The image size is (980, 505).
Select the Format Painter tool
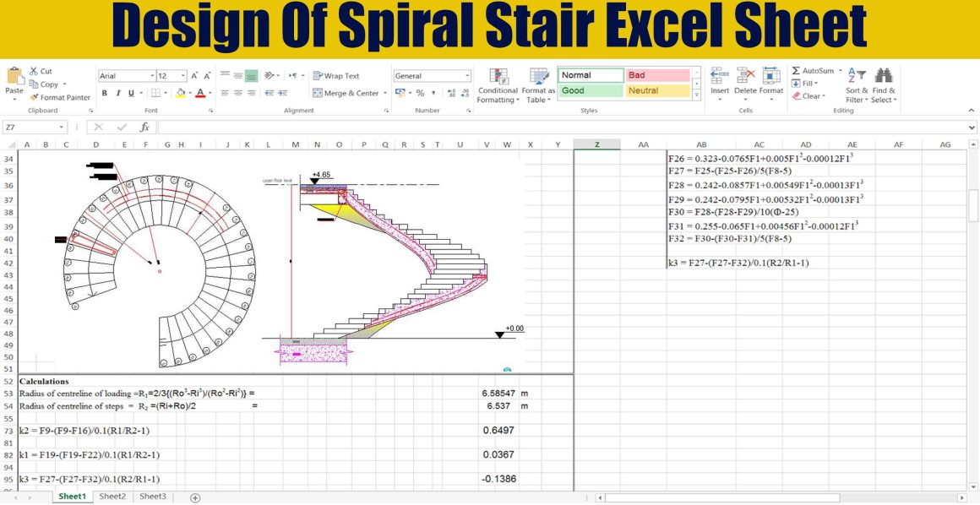click(56, 96)
